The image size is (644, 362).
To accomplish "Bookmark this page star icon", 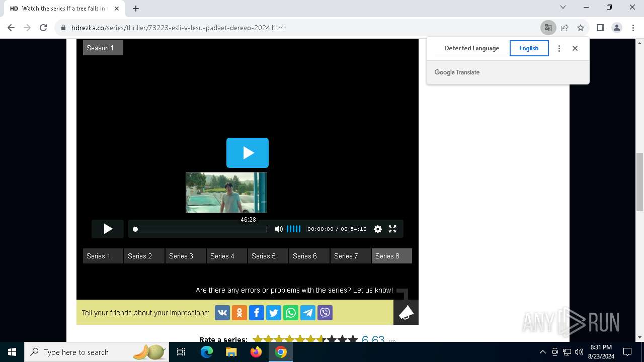I will [581, 28].
